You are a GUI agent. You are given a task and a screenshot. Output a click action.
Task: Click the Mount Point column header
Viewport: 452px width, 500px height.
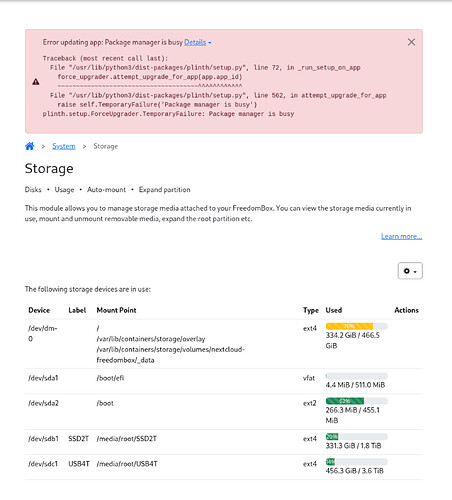pyautogui.click(x=116, y=310)
